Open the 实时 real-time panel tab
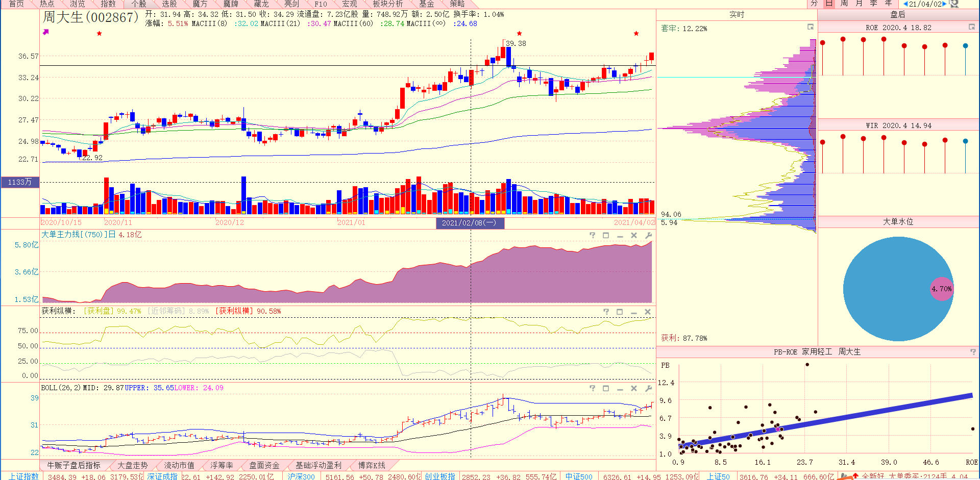 (x=737, y=15)
